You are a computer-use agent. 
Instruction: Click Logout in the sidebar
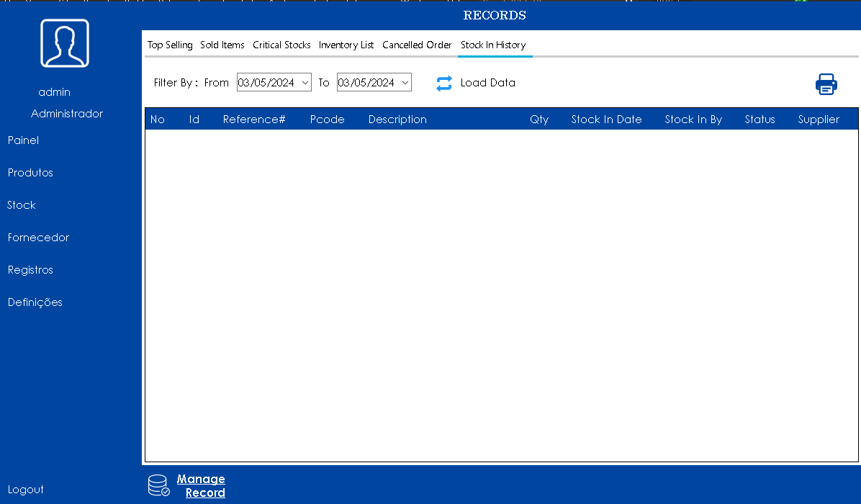(26, 490)
